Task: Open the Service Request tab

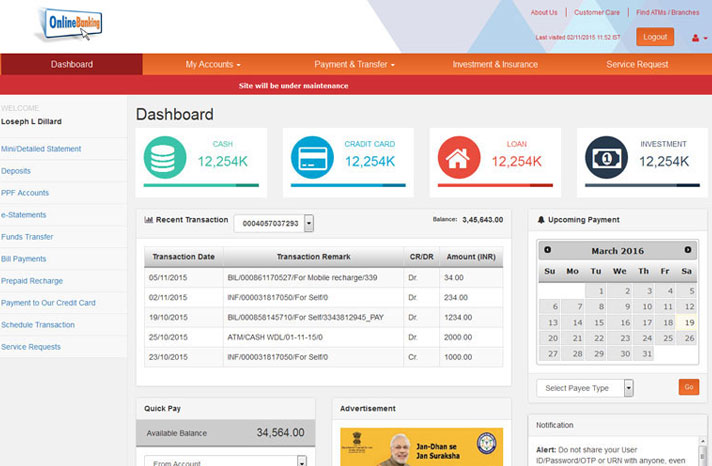Action: [637, 64]
